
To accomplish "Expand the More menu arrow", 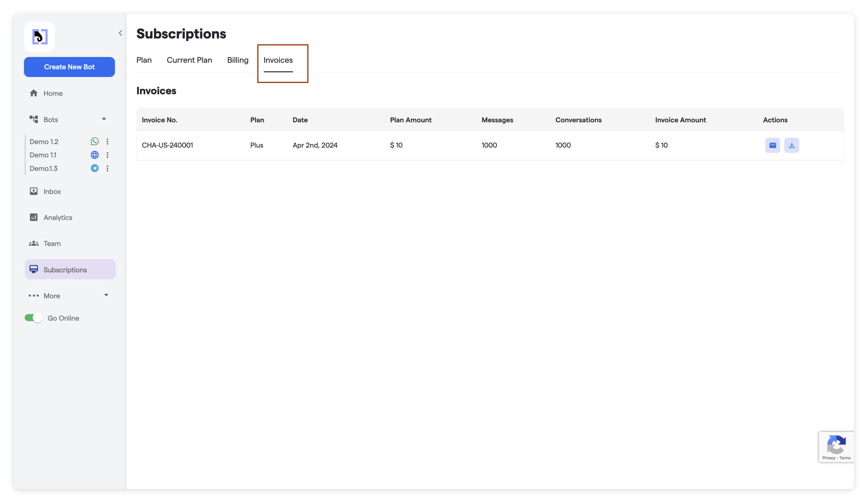I will pos(106,295).
